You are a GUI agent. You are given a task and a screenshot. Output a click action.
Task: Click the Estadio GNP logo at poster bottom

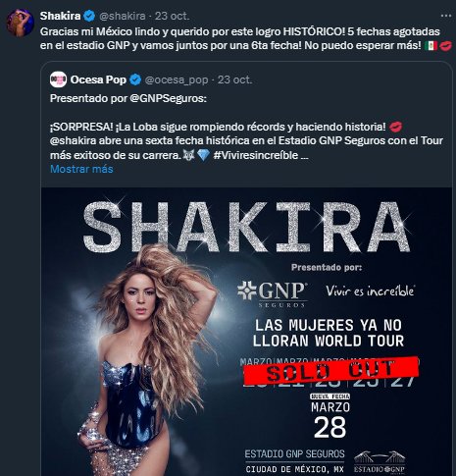[x=380, y=462]
